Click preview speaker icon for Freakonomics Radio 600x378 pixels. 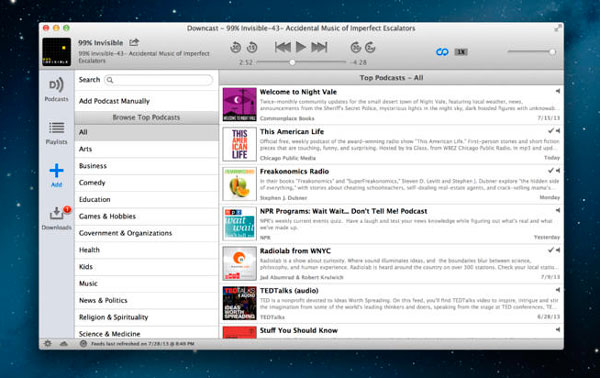click(558, 171)
